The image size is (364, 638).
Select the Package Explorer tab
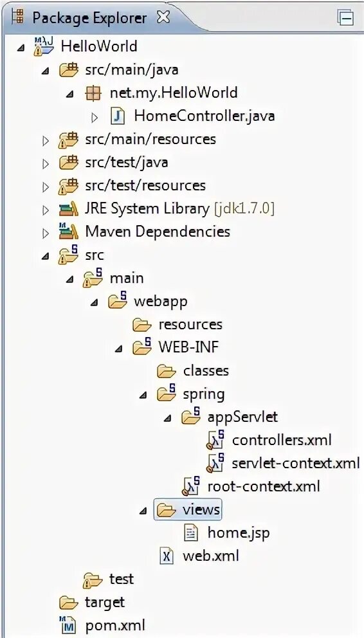(89, 18)
